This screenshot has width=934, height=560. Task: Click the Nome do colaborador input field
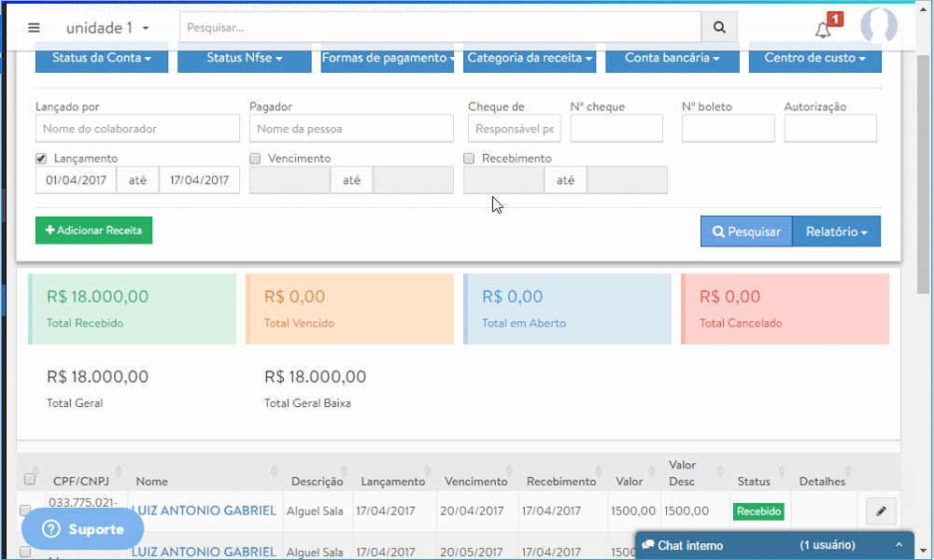point(137,129)
